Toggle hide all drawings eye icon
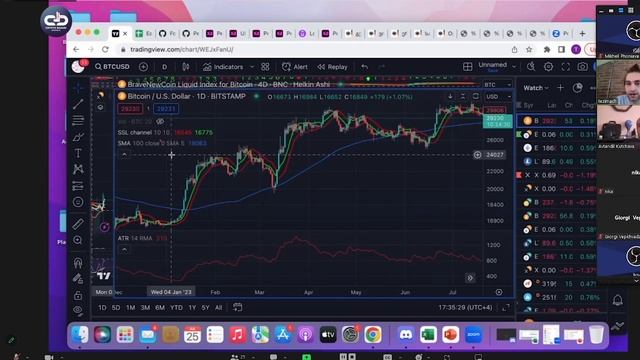640x360 pixels. (78, 311)
